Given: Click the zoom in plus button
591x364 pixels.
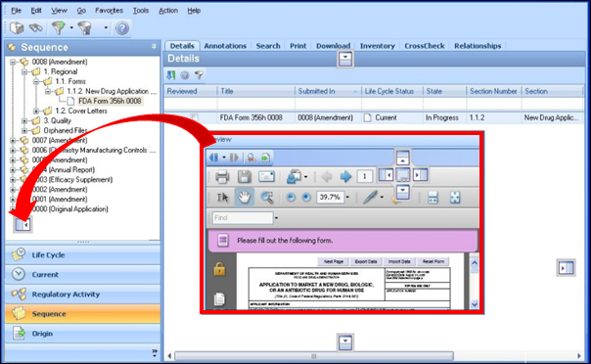Looking at the screenshot, I should [x=306, y=197].
